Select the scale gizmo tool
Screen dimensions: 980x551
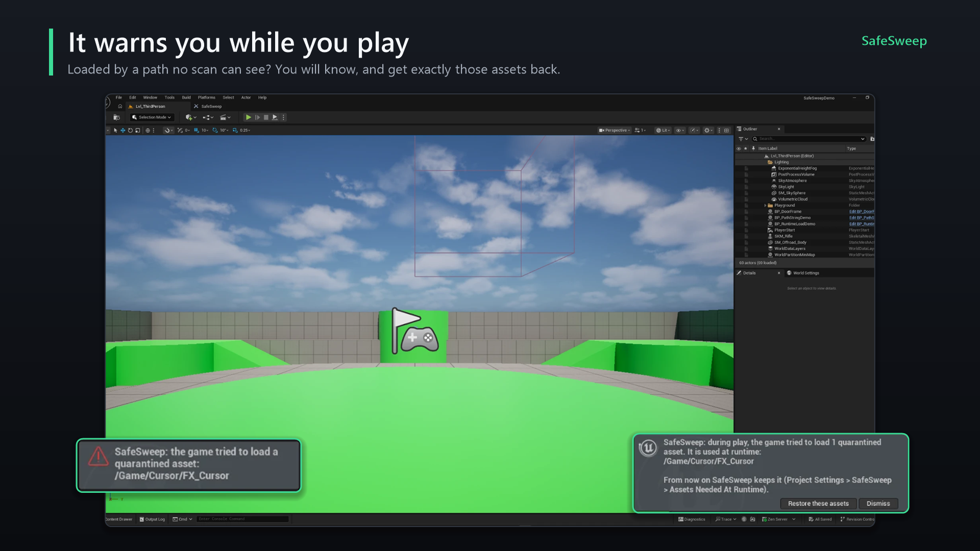(138, 131)
